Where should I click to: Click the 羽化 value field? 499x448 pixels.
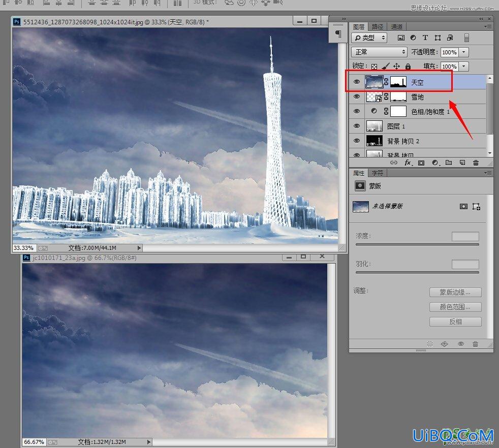pyautogui.click(x=465, y=264)
